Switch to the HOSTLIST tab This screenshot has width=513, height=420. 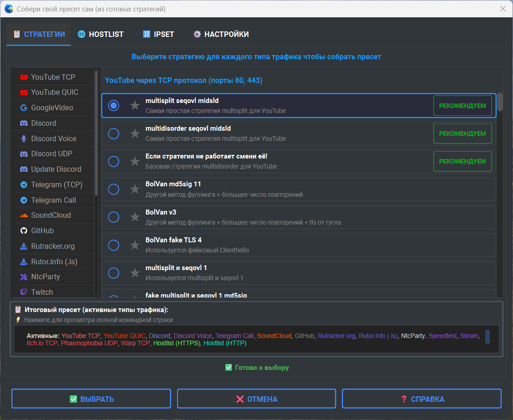pos(101,34)
